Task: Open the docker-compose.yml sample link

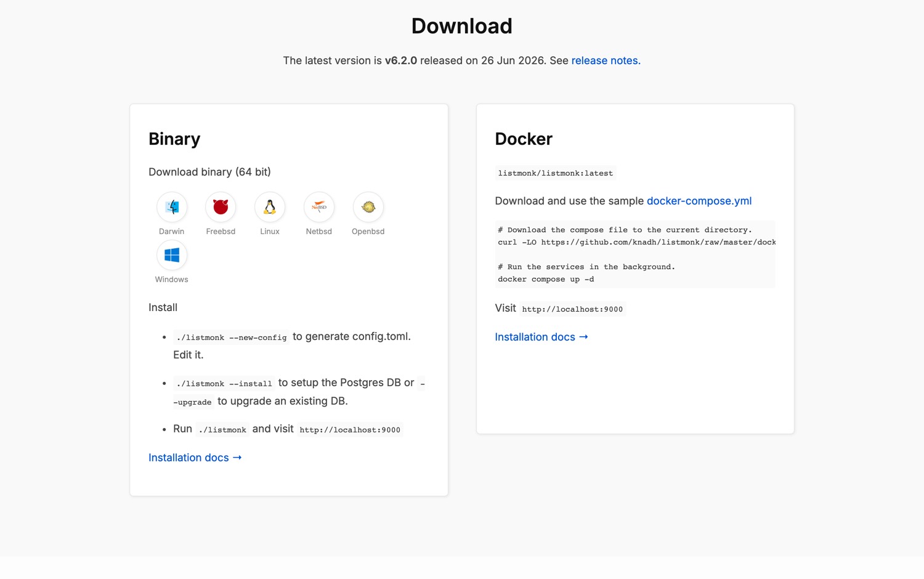Action: (x=699, y=201)
